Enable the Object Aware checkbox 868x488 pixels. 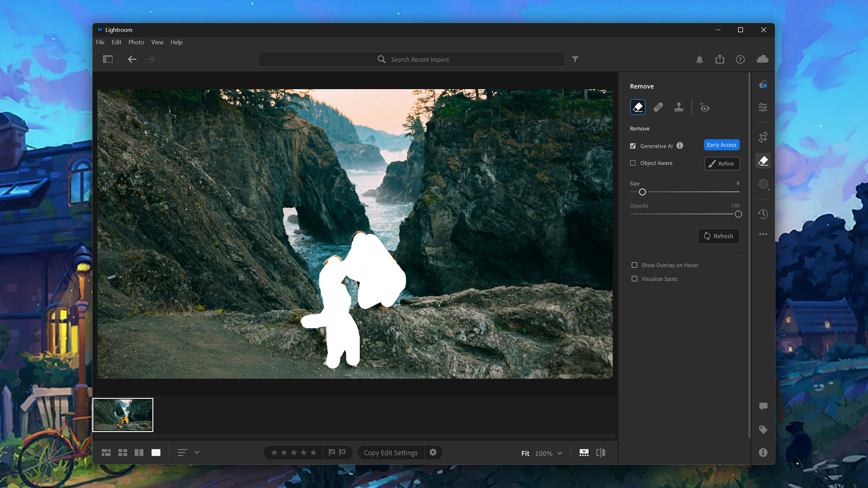[633, 163]
